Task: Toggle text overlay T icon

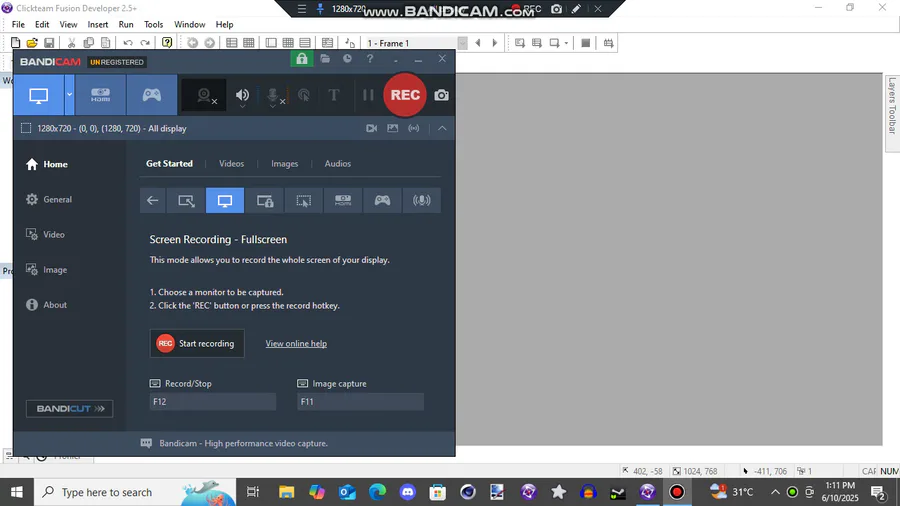Action: pos(333,95)
